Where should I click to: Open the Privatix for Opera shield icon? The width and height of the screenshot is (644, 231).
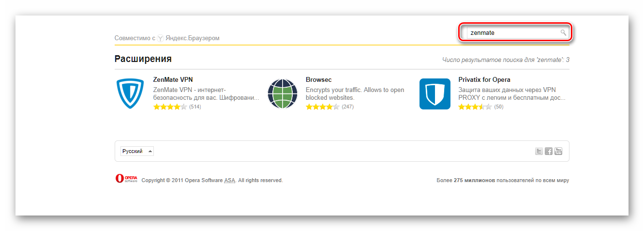tap(435, 94)
